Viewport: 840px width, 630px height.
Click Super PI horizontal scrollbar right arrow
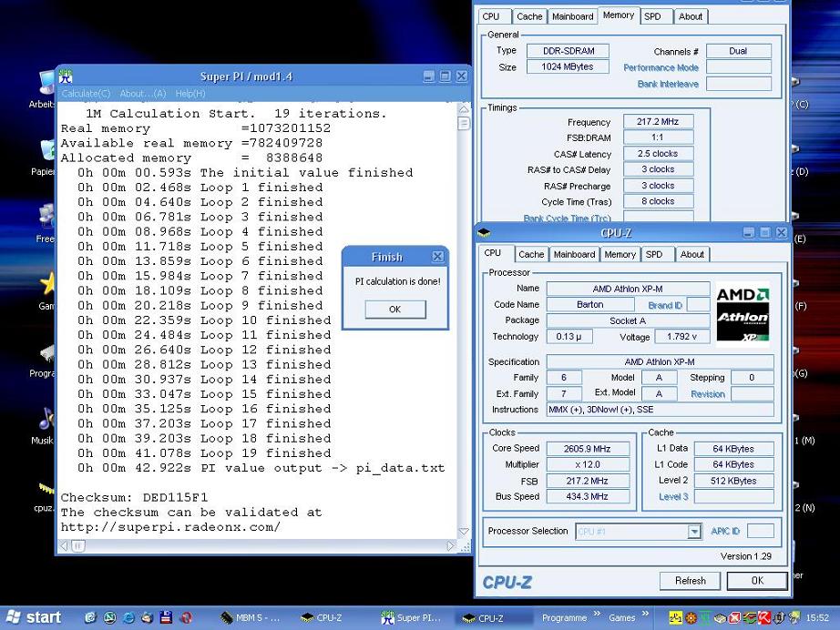(451, 546)
